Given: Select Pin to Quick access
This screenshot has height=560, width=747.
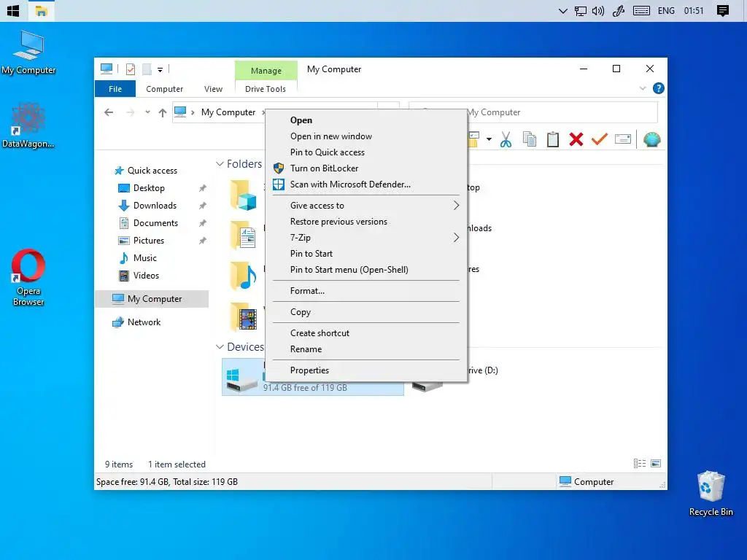Looking at the screenshot, I should (366, 152).
